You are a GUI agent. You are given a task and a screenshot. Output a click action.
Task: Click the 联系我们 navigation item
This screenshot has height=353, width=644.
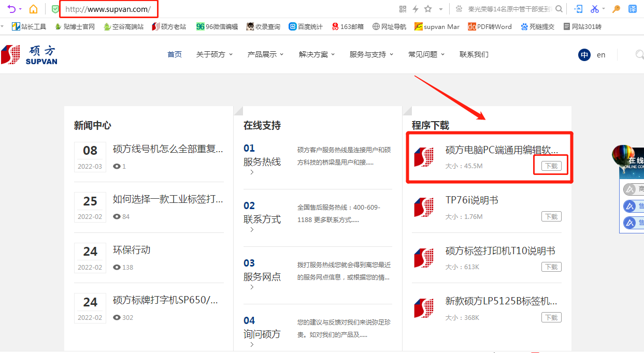(x=474, y=54)
